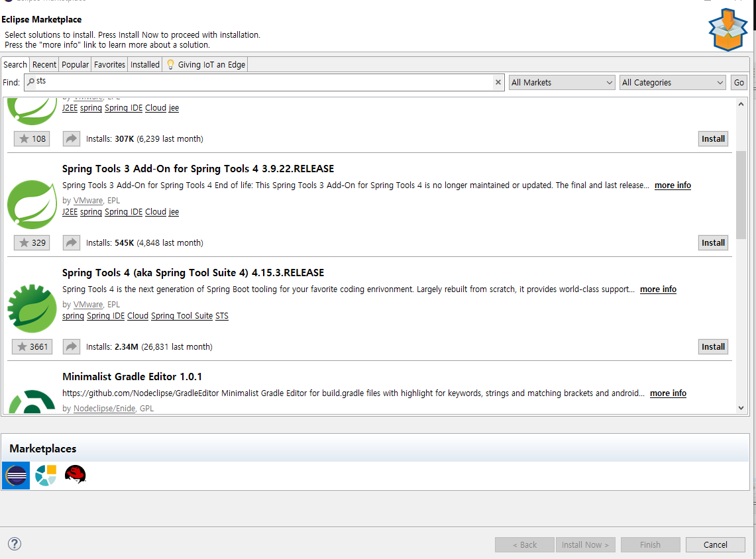
Task: Click the Minimalist Gradle Editor 1.0.1 title
Action: tap(132, 376)
